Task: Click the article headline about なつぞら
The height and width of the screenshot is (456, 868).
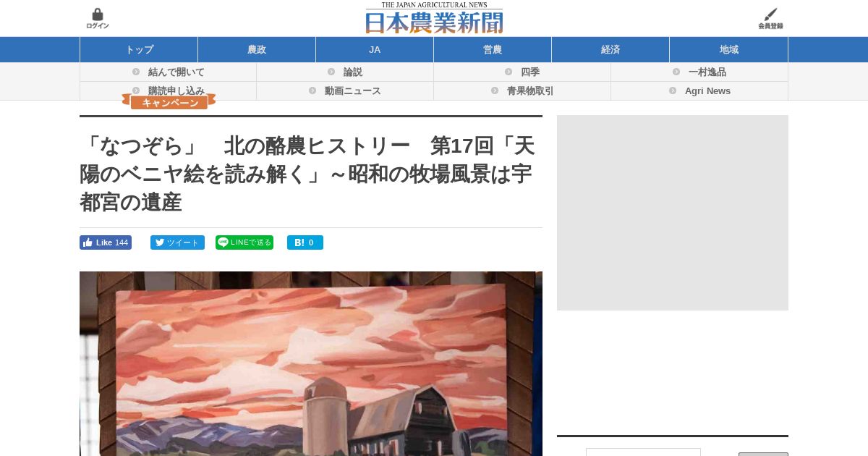Action: click(307, 174)
